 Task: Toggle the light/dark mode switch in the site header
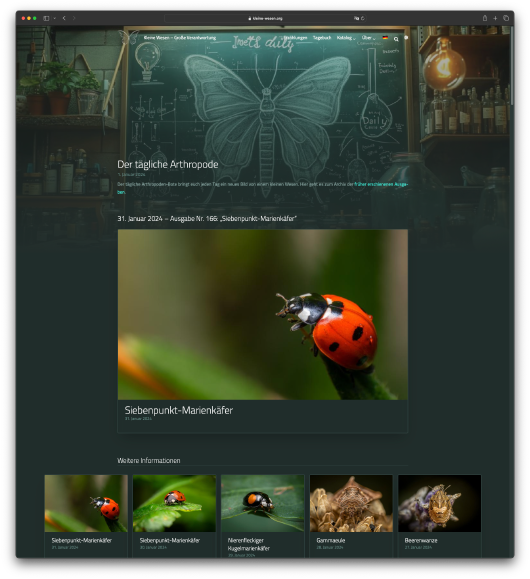coord(406,38)
